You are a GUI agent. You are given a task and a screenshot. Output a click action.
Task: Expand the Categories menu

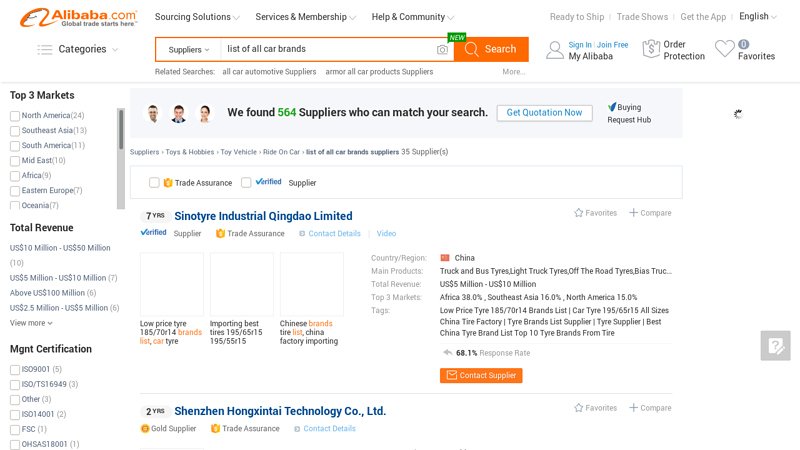(78, 49)
